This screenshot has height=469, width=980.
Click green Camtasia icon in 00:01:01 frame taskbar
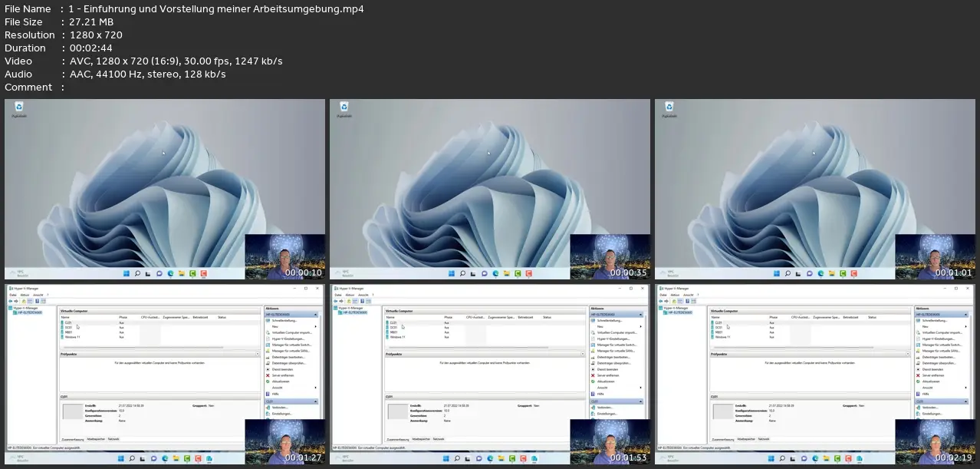pyautogui.click(x=844, y=273)
